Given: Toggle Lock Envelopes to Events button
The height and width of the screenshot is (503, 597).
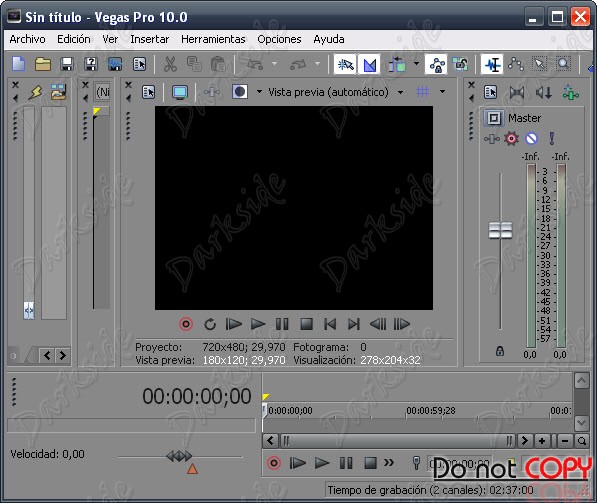Looking at the screenshot, I should click(x=437, y=64).
